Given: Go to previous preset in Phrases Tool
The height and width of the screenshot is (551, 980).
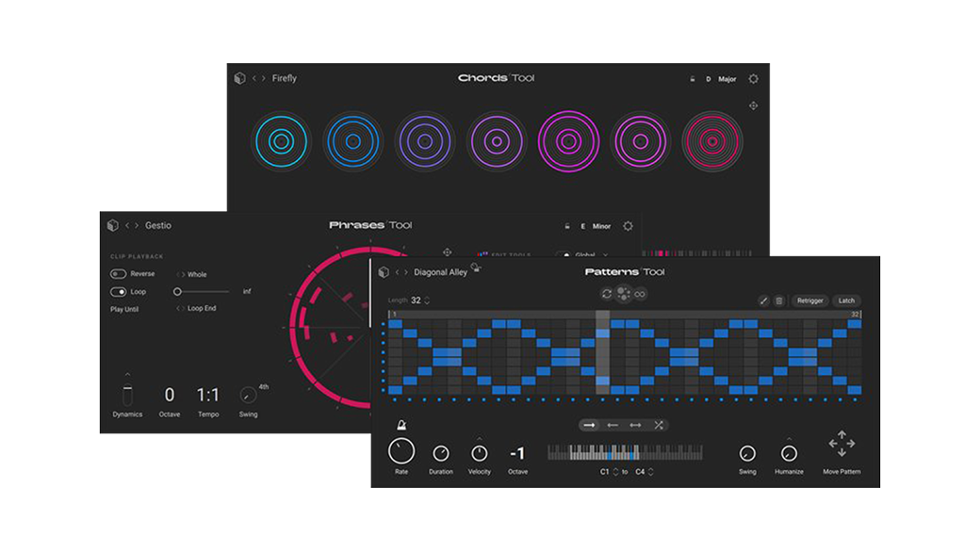Looking at the screenshot, I should point(127,225).
